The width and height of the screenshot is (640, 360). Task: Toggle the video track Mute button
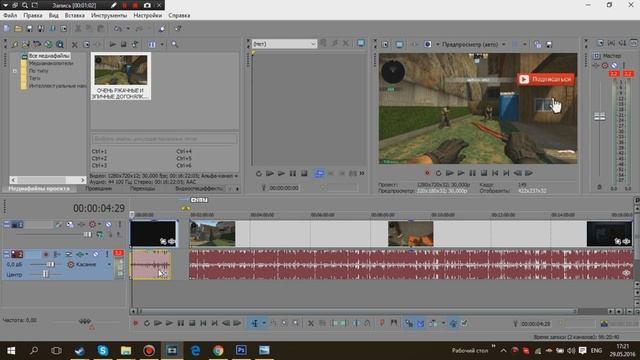coord(108,224)
